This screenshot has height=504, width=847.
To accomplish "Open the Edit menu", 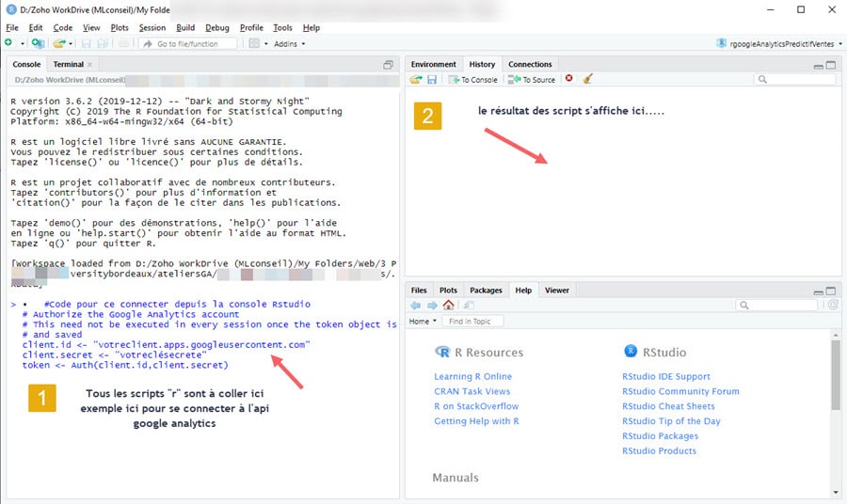I will [36, 27].
